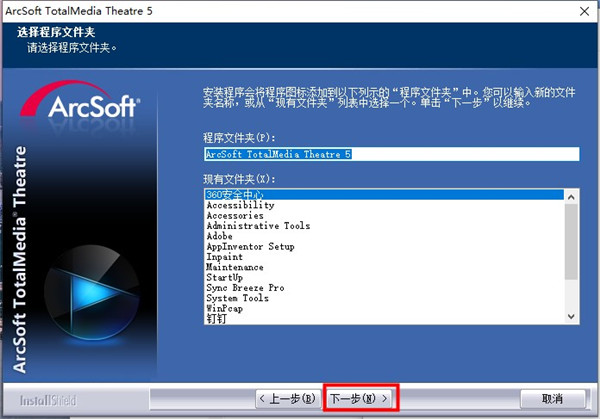Click the Next (下一步) button
The height and width of the screenshot is (419, 600).
pos(359,398)
